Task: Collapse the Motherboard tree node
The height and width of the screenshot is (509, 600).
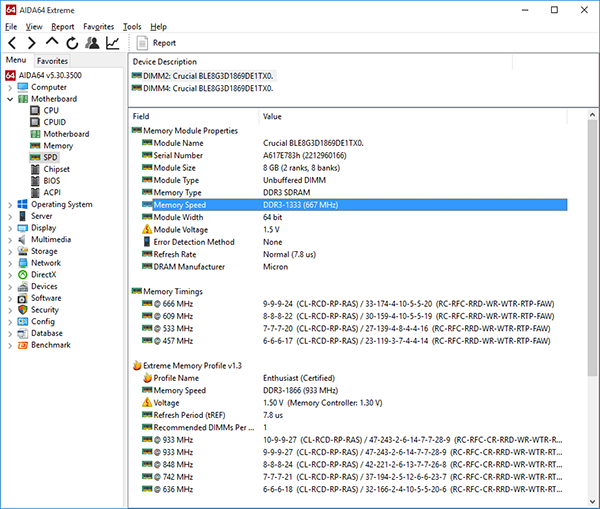Action: coord(10,99)
